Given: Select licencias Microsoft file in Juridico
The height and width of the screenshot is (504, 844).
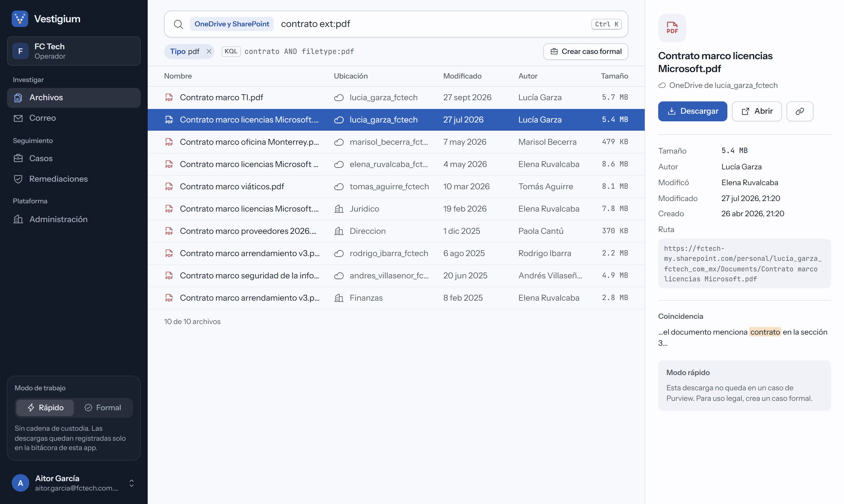Looking at the screenshot, I should click(396, 209).
